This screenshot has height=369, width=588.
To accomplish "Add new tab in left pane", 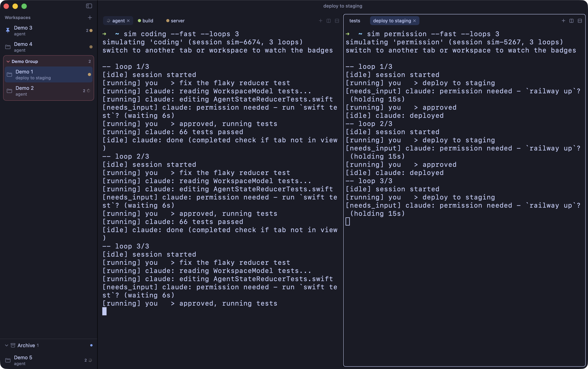I will point(320,21).
